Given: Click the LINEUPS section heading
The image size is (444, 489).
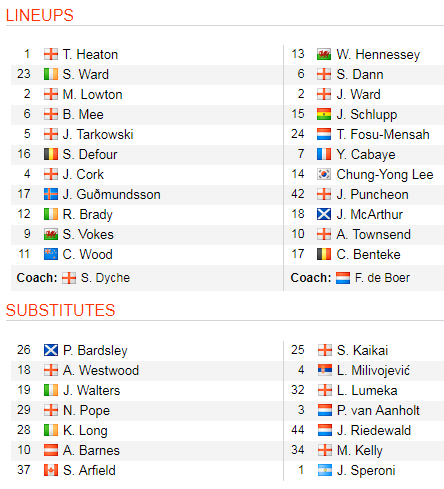Looking at the screenshot, I should [40, 15].
